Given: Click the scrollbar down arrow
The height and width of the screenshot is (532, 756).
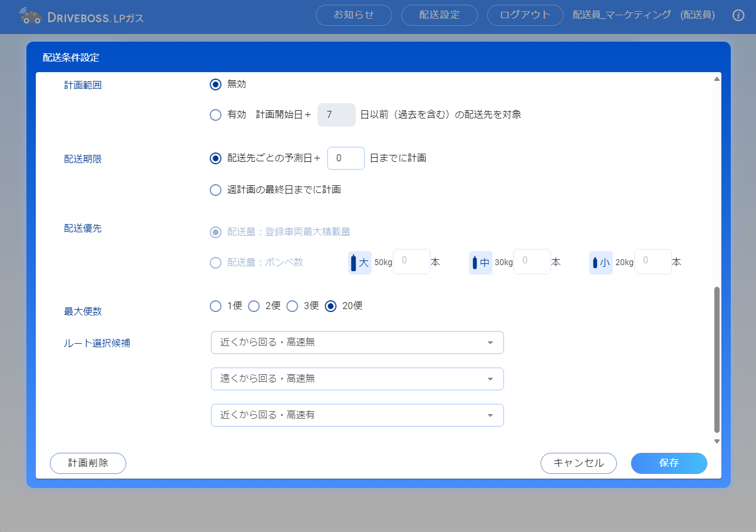Looking at the screenshot, I should [x=717, y=441].
